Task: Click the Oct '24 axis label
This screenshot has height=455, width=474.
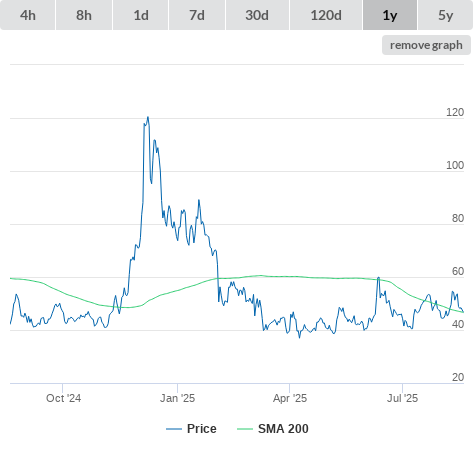Action: (63, 398)
